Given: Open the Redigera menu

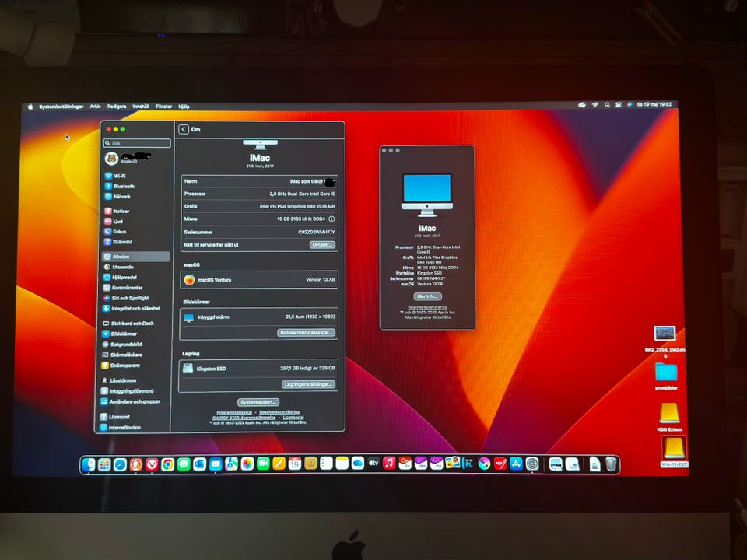Looking at the screenshot, I should [117, 107].
